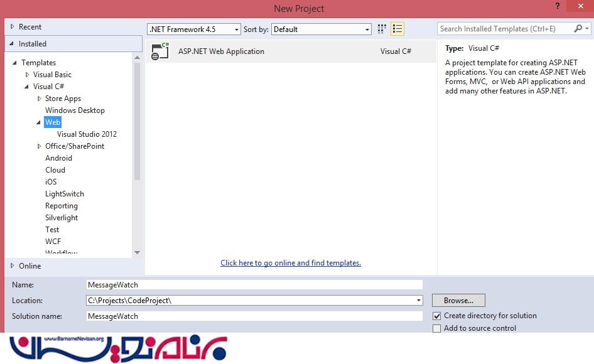Click the search magnifier icon

pos(578,28)
